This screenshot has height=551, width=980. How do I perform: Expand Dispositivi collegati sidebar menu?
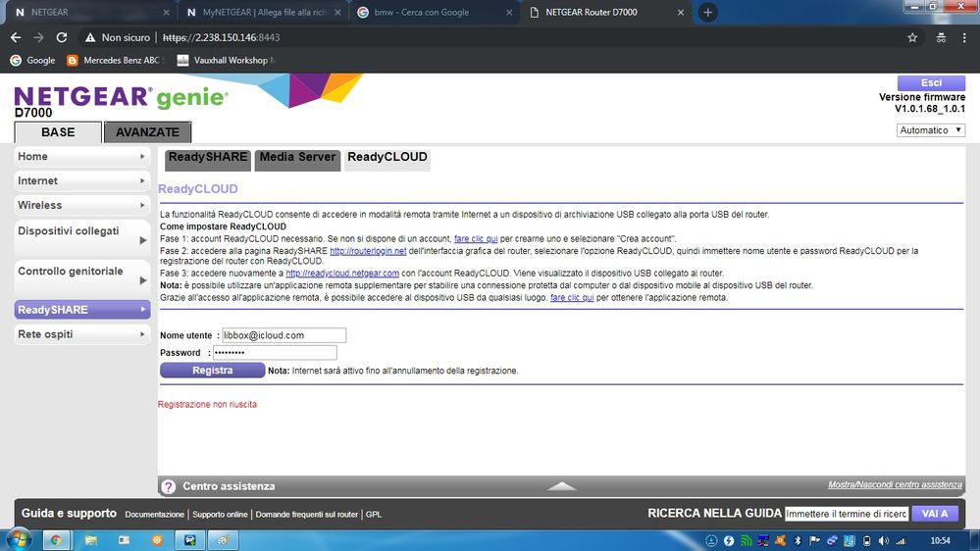81,238
